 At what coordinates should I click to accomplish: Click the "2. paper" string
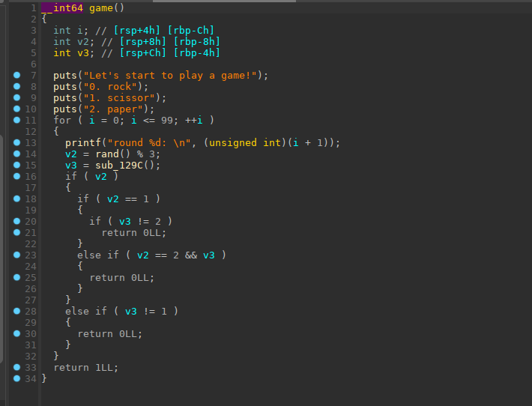coord(113,109)
